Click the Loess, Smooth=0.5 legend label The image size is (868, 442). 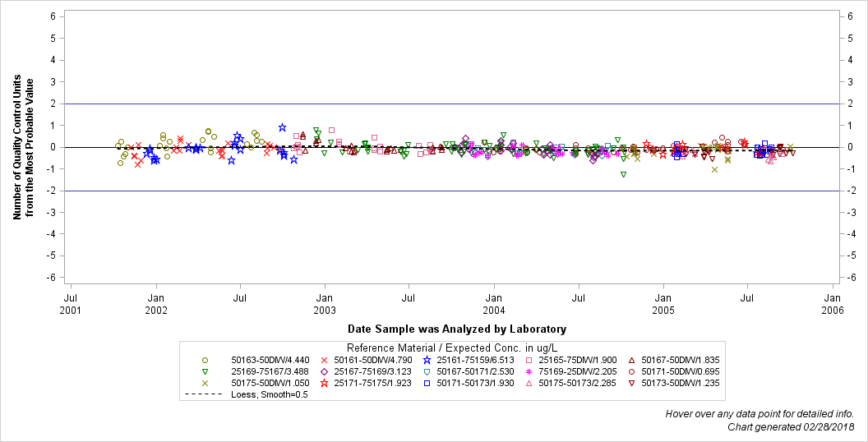(270, 394)
